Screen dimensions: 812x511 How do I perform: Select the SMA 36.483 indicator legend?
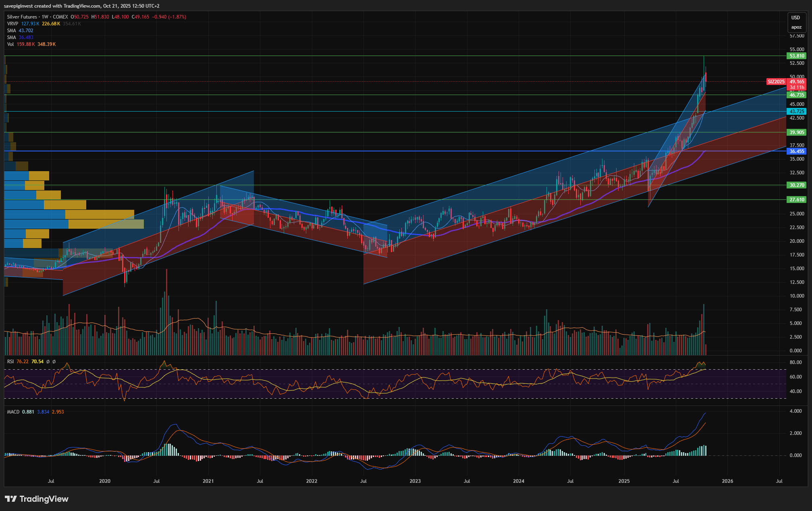pos(11,37)
